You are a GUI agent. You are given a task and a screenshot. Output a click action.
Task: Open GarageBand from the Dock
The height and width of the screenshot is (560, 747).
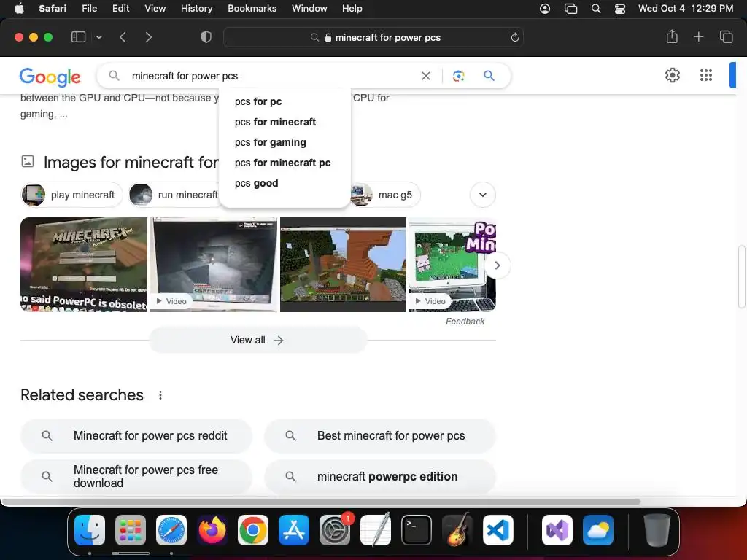(x=457, y=530)
